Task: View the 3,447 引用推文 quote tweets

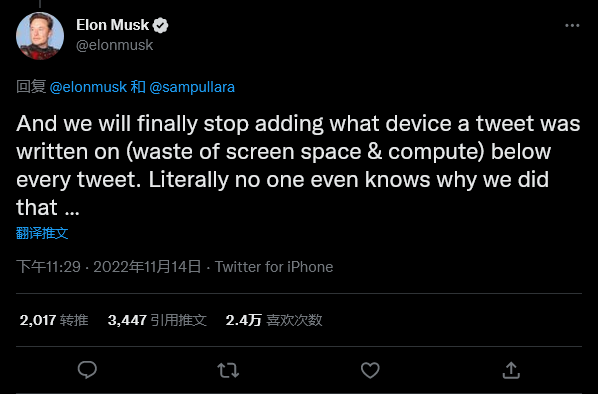Action: point(157,320)
